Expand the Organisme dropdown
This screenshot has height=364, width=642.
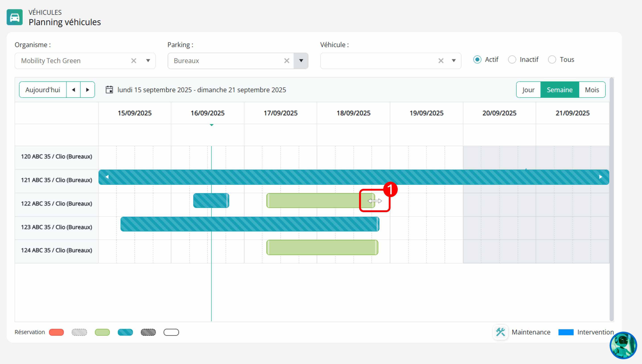(x=148, y=61)
